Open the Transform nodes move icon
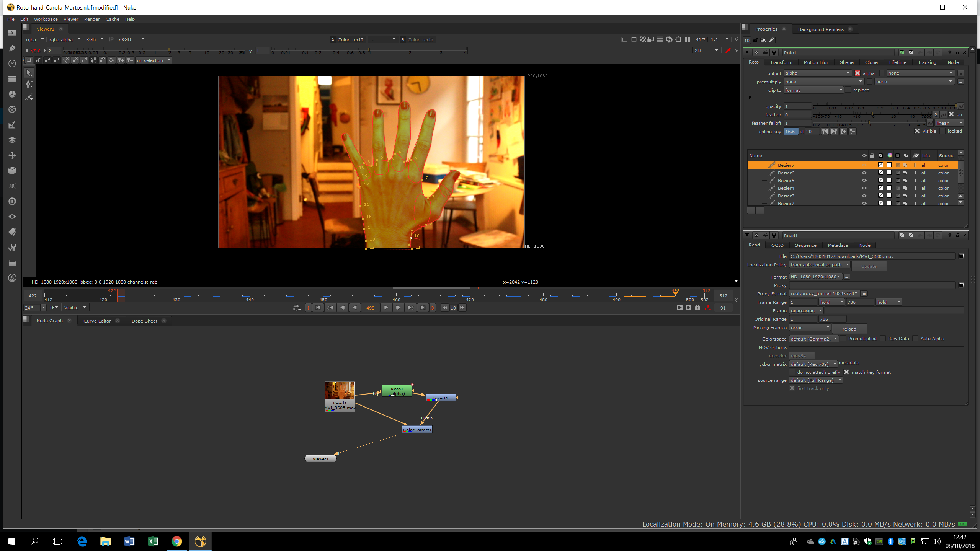 [x=12, y=155]
